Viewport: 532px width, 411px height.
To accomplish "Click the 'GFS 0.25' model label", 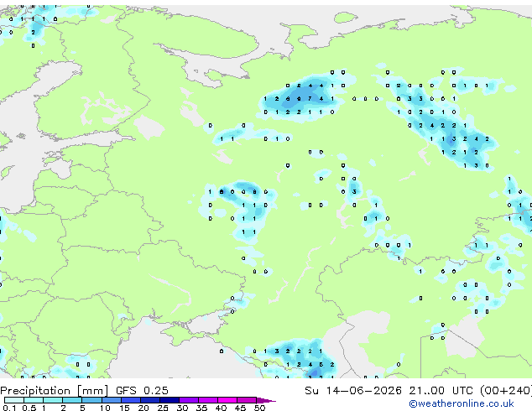I will click(142, 391).
